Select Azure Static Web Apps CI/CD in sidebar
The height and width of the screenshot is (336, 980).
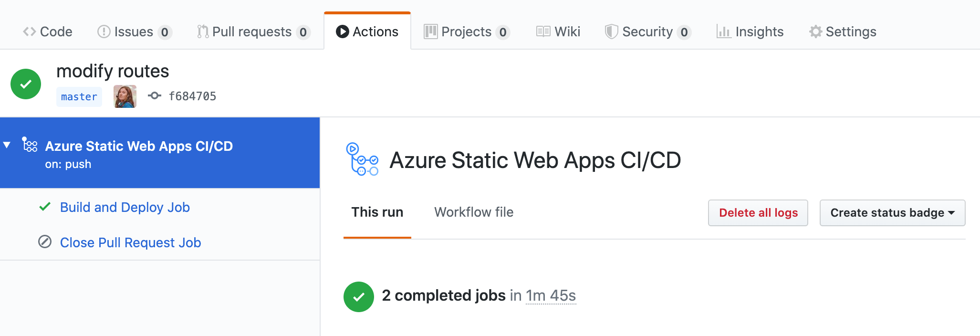[x=139, y=146]
